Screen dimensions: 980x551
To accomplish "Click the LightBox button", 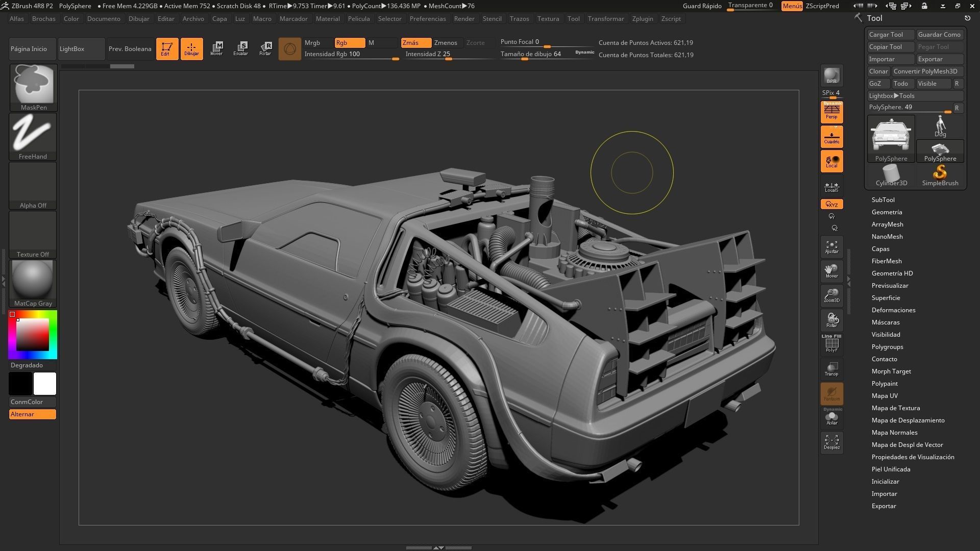I will click(81, 49).
